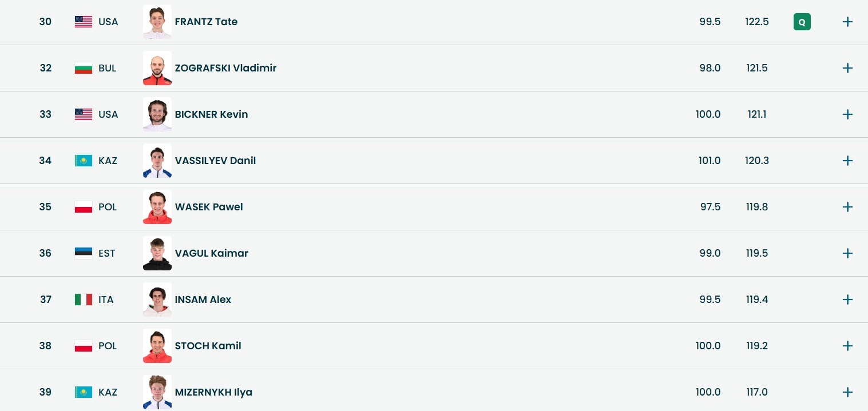The height and width of the screenshot is (411, 868).
Task: Click plus icon for INSAM Alex
Action: 847,300
